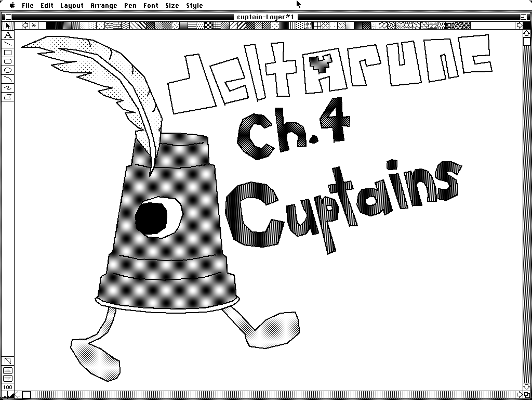Viewport: 532px width, 400px height.
Task: Open the Font menu
Action: (x=151, y=5)
